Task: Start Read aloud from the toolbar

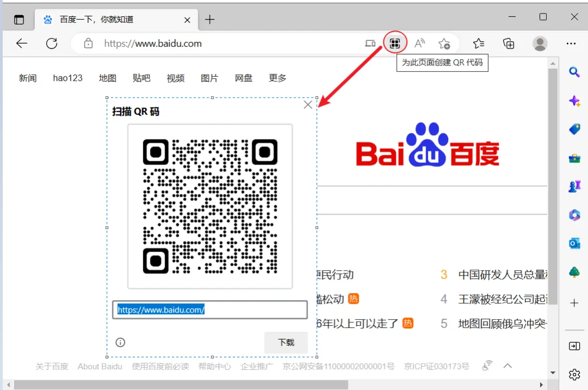Action: (419, 42)
